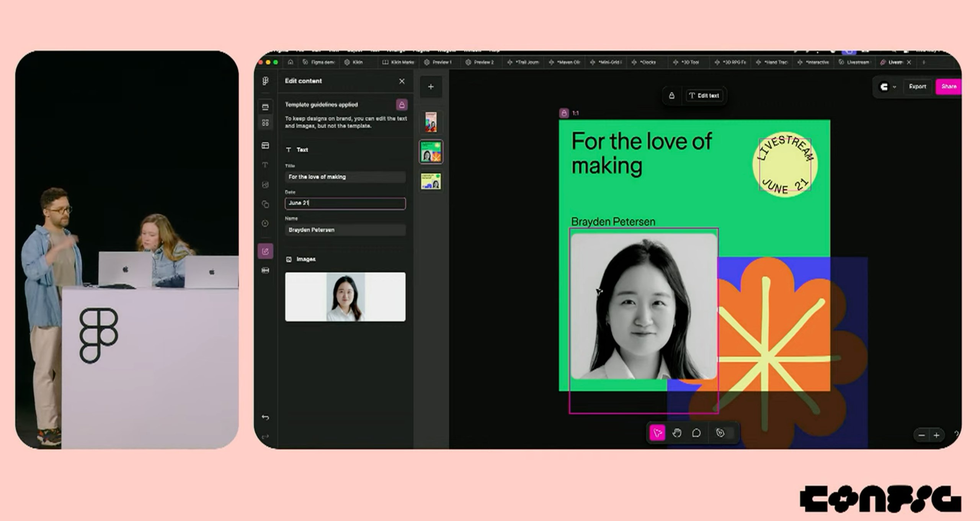This screenshot has height=521, width=980.
Task: Open the image media icon in sidebar
Action: point(265,185)
